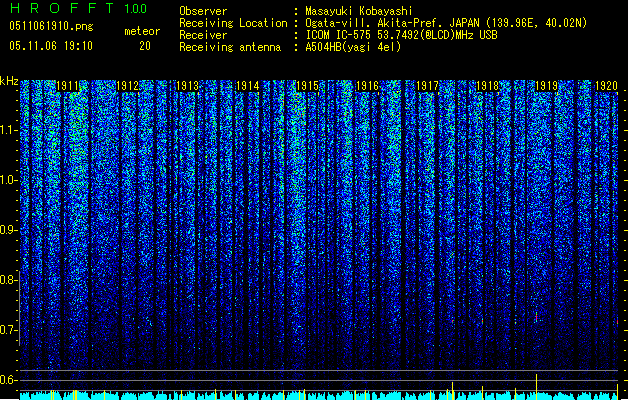Viewport: 629px width, 400px height.
Task: Click the 1915 time marker
Action: pyautogui.click(x=307, y=86)
